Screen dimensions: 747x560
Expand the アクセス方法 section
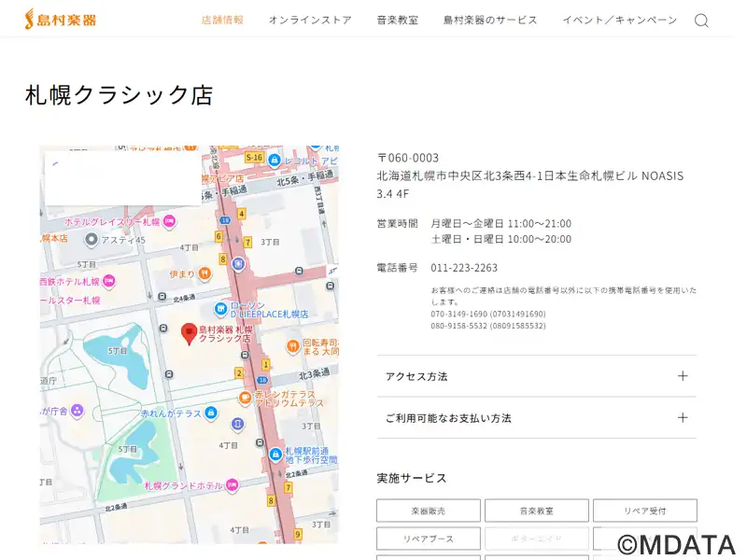click(536, 376)
